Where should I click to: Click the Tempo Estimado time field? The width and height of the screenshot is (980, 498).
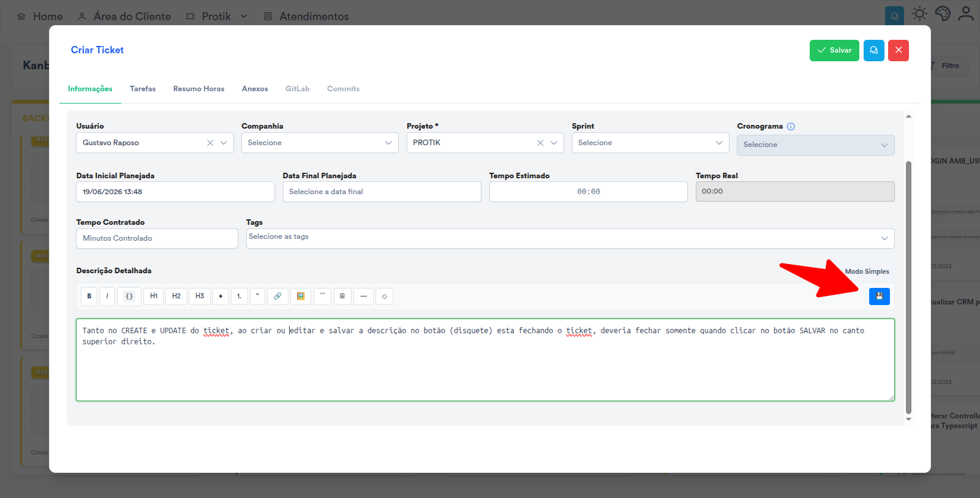coord(588,192)
